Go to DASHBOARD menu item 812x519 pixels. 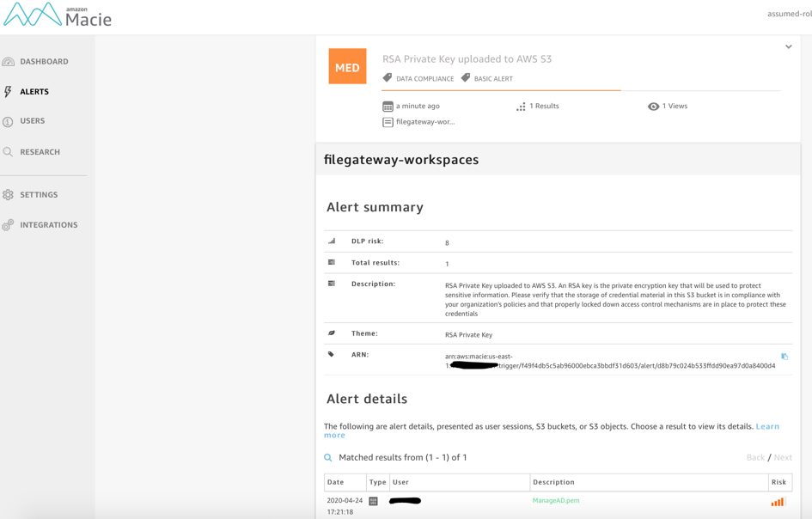pos(44,62)
